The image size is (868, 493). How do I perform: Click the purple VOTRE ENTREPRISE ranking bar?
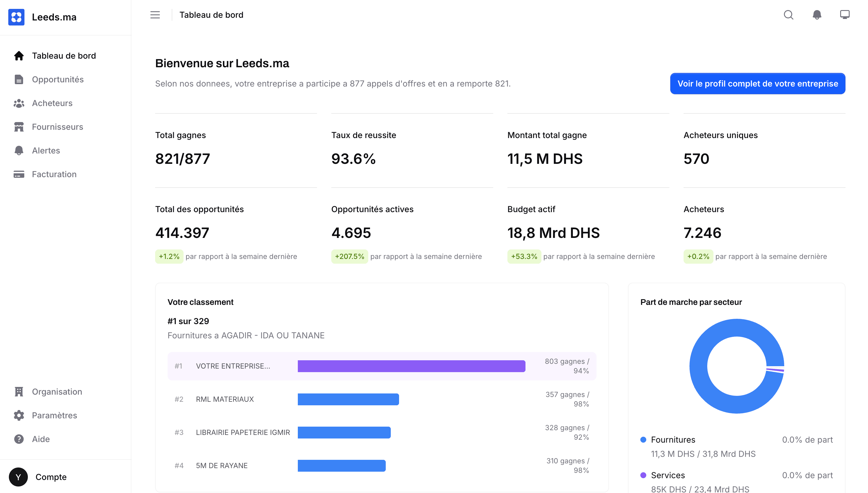pos(411,366)
